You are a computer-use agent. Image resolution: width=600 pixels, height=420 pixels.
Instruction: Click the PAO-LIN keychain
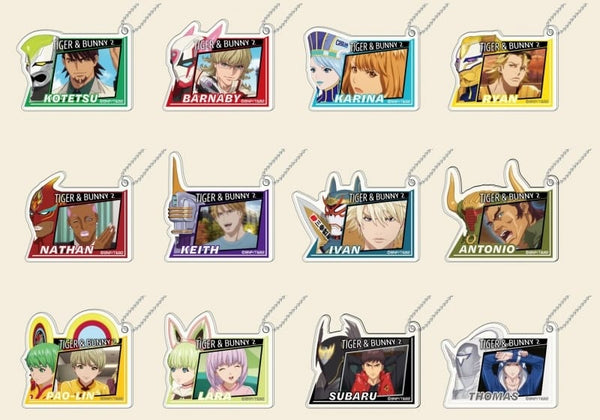coord(77,360)
